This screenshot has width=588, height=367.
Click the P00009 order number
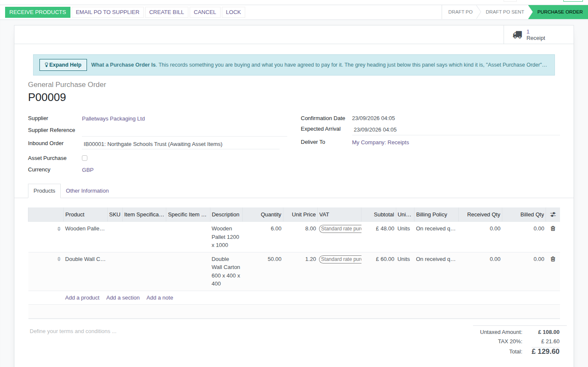[x=47, y=98]
